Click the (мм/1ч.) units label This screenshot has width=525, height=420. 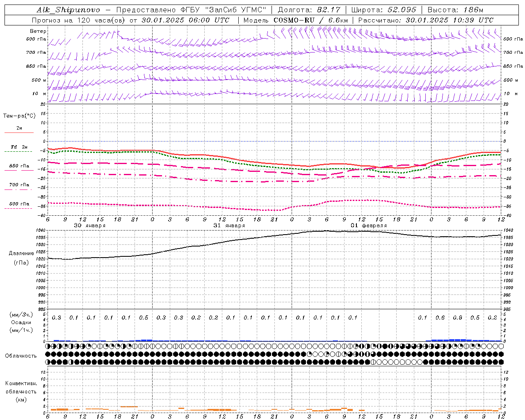21,330
